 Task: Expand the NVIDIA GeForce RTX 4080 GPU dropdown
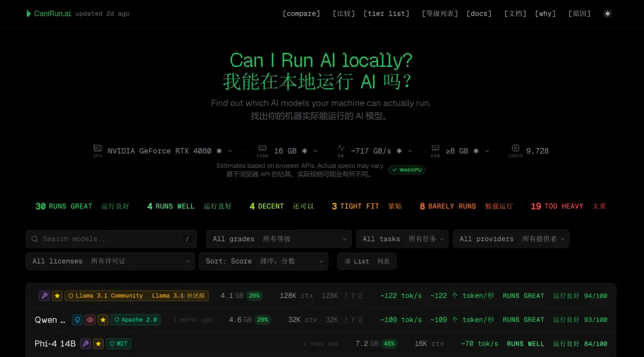click(x=170, y=151)
